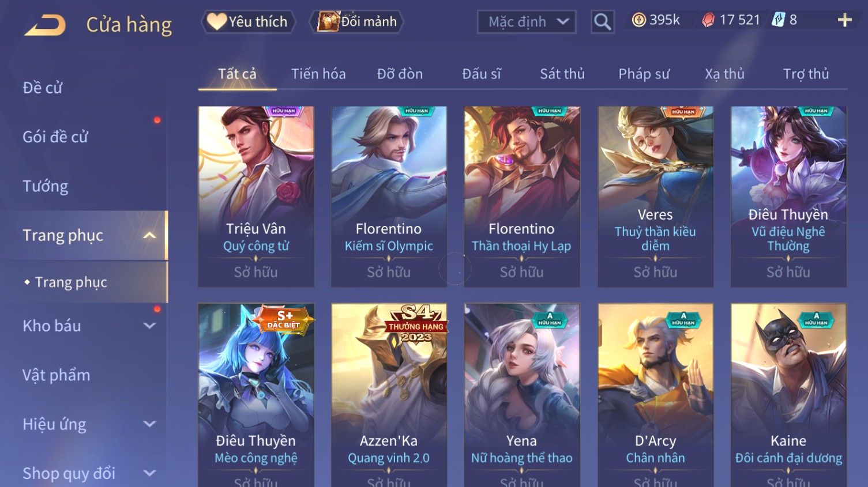
Task: Expand the Hiệu ứng sidebar section
Action: click(149, 424)
